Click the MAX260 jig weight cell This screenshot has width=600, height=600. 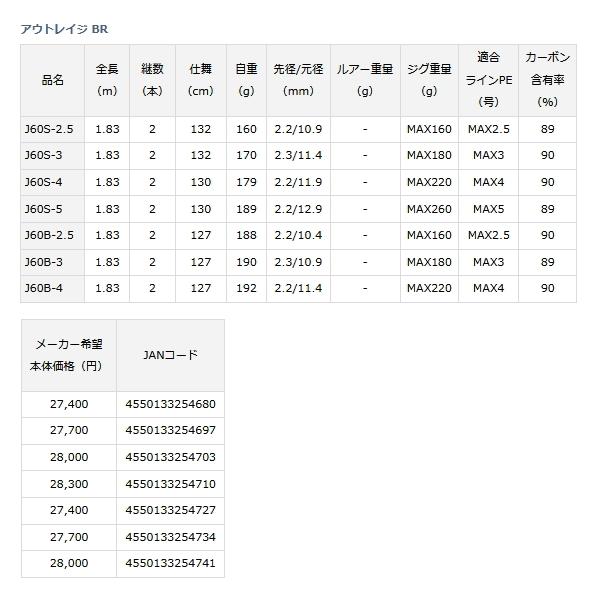click(429, 209)
